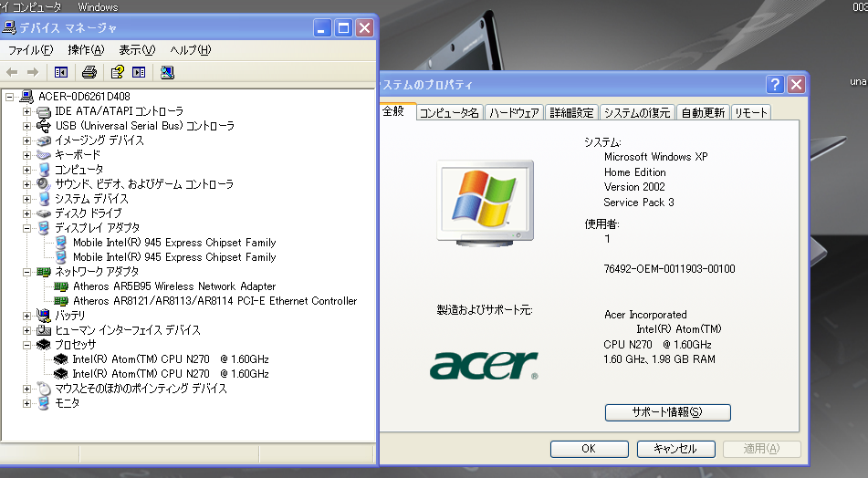Expand the バッテリ node
The image size is (868, 478).
[26, 316]
